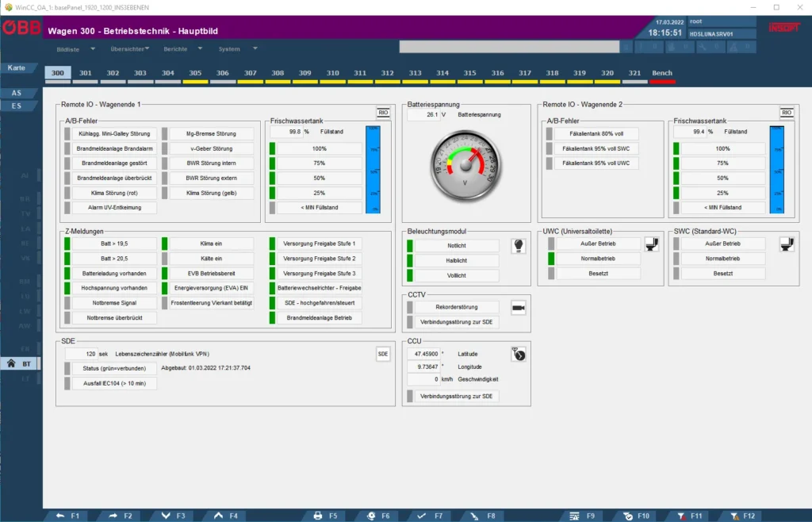Click the gray message field in header

[509, 47]
